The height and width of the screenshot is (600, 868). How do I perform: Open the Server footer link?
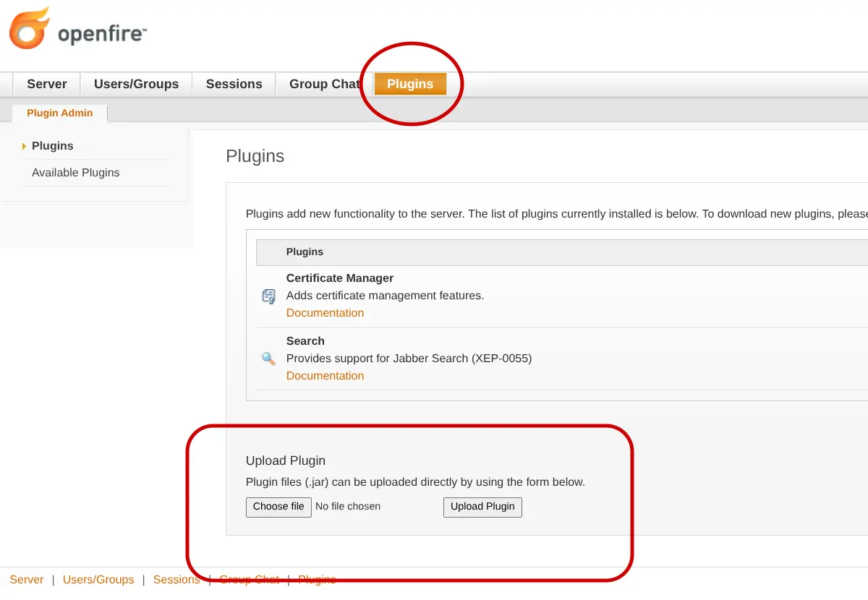26,579
